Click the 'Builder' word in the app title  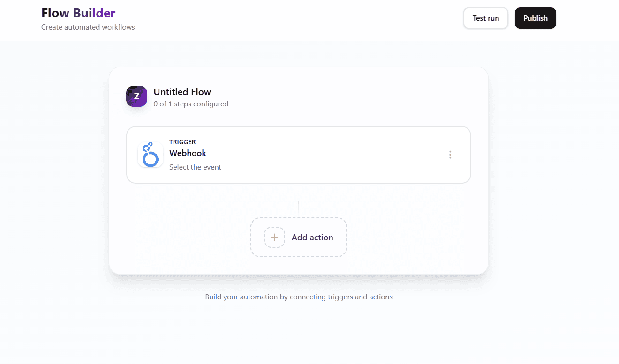(94, 13)
